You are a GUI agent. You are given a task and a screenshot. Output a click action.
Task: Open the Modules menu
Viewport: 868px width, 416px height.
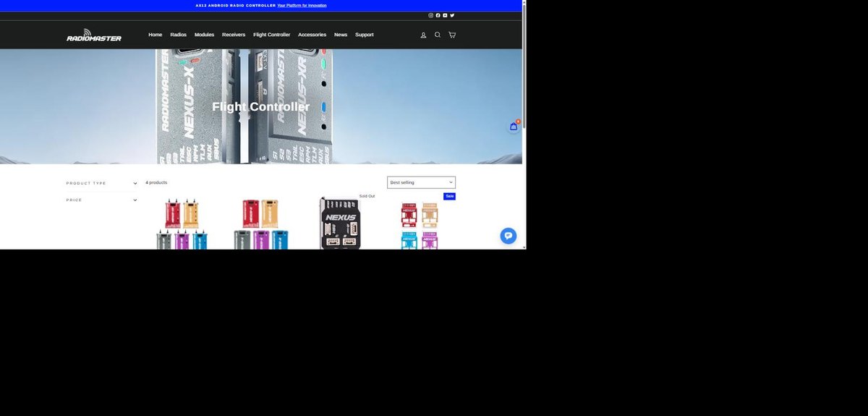tap(204, 35)
